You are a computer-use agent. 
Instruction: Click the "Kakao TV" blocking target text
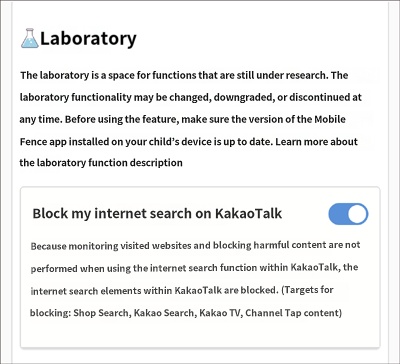(219, 313)
